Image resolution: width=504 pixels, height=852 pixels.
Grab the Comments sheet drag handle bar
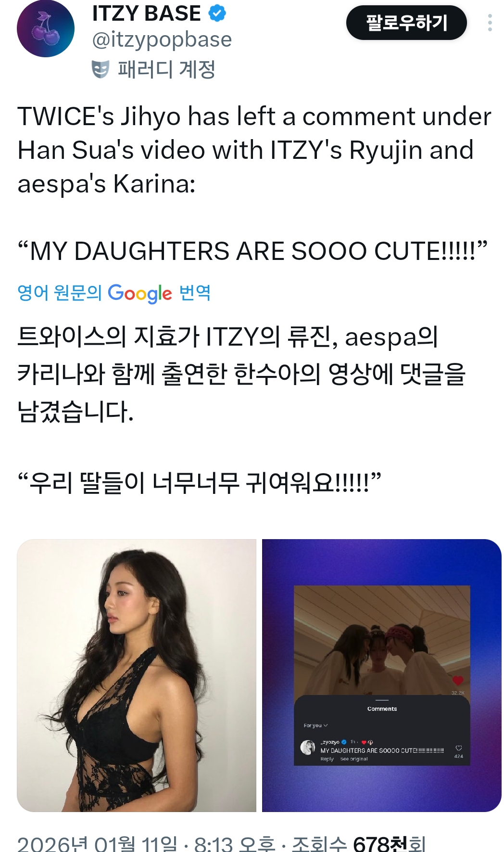tap(382, 700)
